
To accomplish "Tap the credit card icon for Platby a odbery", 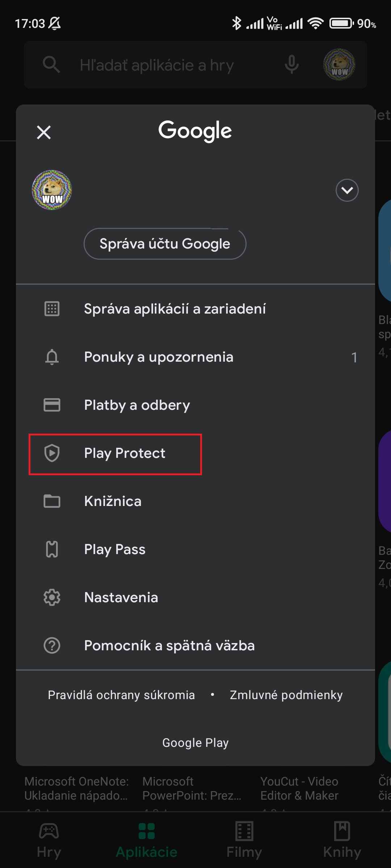I will click(52, 405).
